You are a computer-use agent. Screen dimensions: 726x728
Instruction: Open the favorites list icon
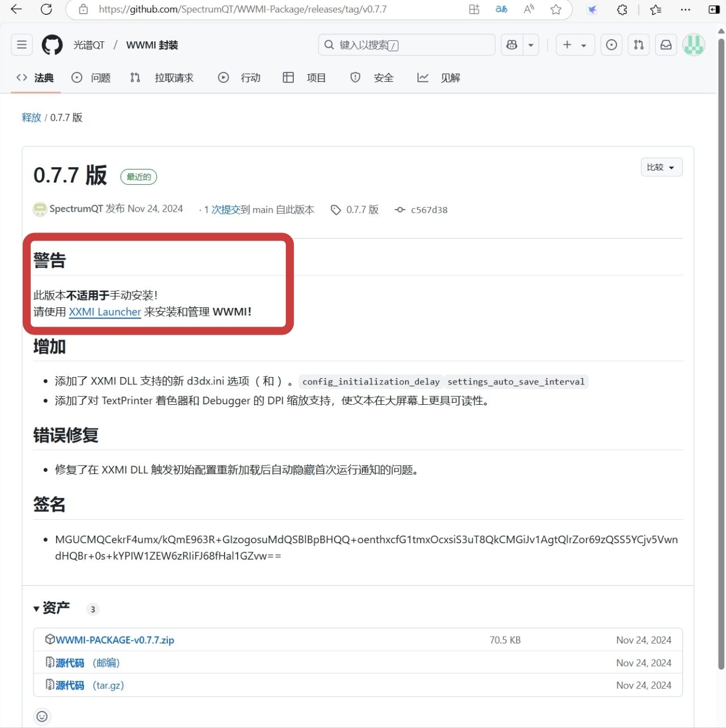(656, 9)
